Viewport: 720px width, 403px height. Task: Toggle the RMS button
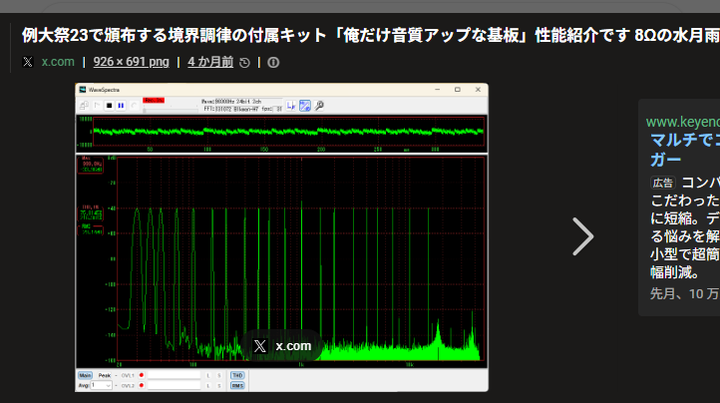pyautogui.click(x=237, y=386)
